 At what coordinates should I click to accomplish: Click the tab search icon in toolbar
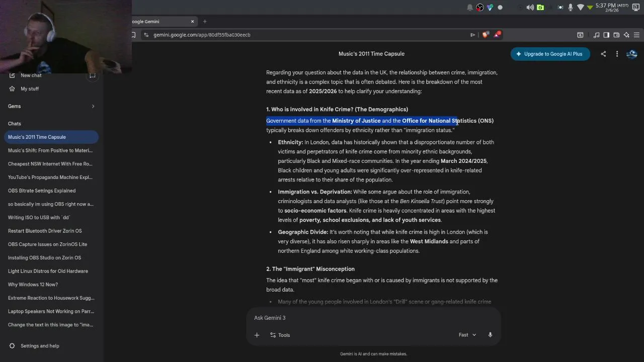click(580, 35)
